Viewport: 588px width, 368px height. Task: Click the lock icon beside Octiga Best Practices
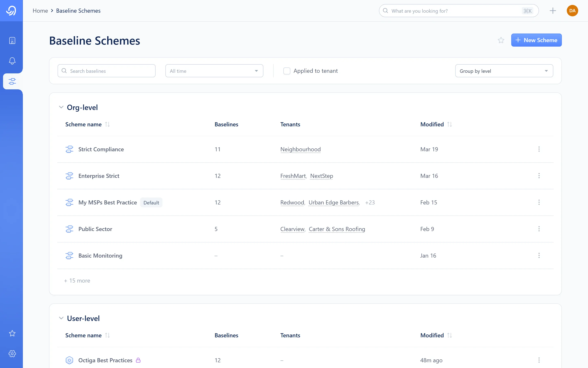pyautogui.click(x=138, y=360)
